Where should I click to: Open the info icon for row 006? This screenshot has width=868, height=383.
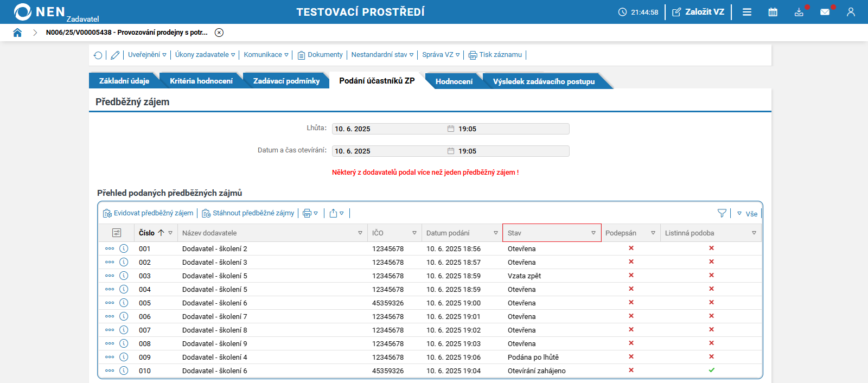124,316
